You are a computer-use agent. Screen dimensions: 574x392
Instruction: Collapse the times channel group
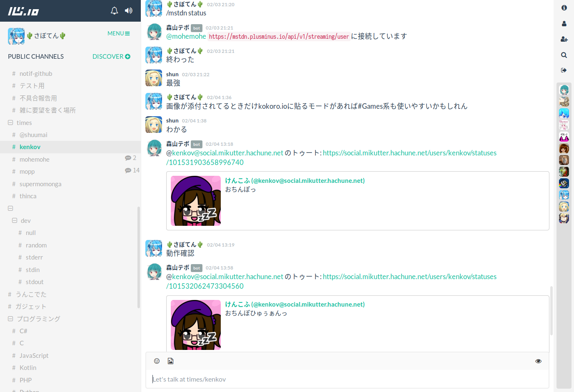(10, 123)
